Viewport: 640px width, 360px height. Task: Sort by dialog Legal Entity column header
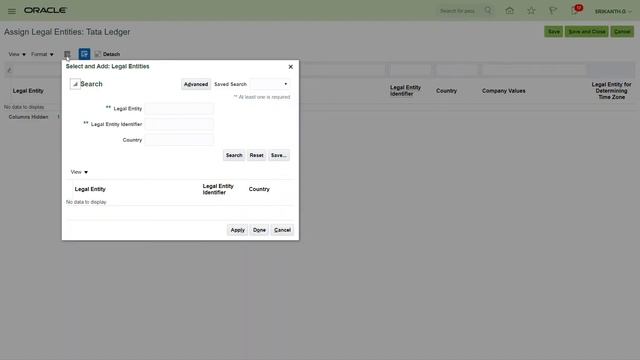(x=90, y=189)
